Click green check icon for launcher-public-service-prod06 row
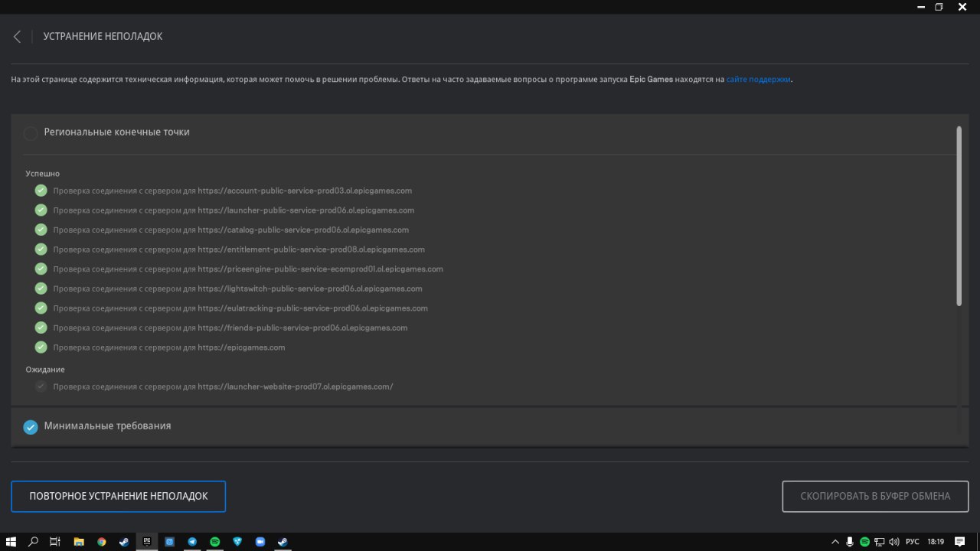Viewport: 980px width, 551px height. [x=41, y=210]
